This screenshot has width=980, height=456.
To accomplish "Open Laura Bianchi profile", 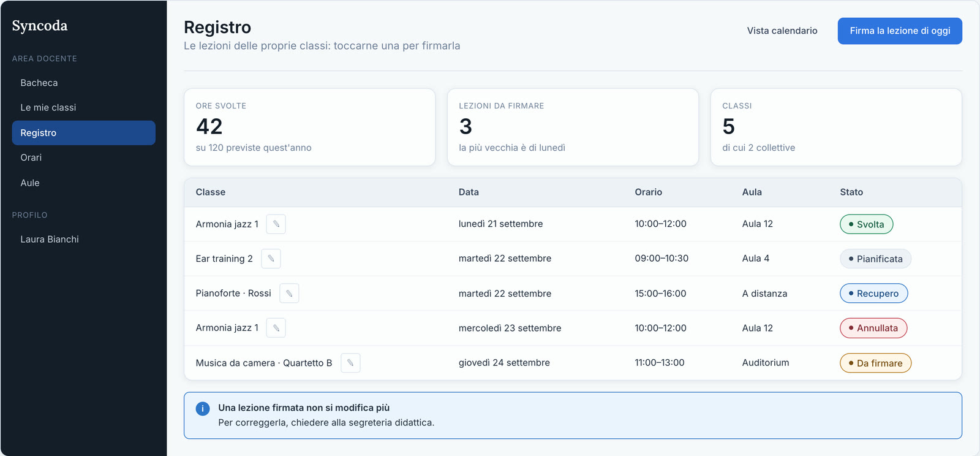I will [x=84, y=239].
